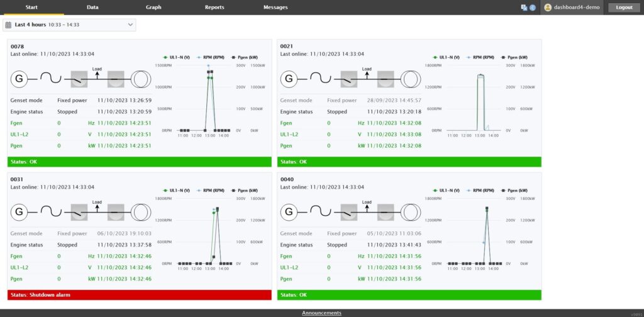Click the green Status OK bar of 0040

pos(409,295)
